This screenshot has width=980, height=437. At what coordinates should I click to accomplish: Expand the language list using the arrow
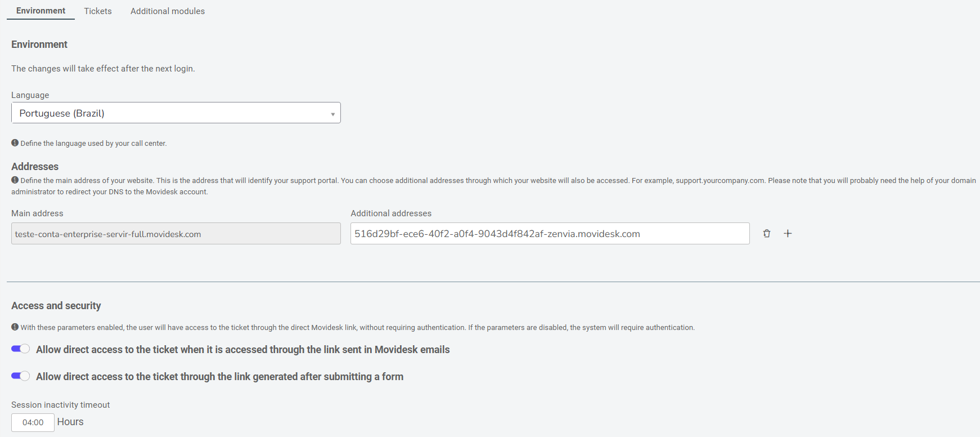332,114
